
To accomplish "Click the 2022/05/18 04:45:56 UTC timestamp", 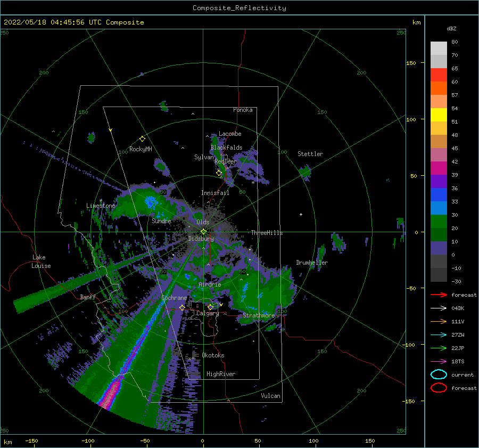I will pyautogui.click(x=46, y=22).
